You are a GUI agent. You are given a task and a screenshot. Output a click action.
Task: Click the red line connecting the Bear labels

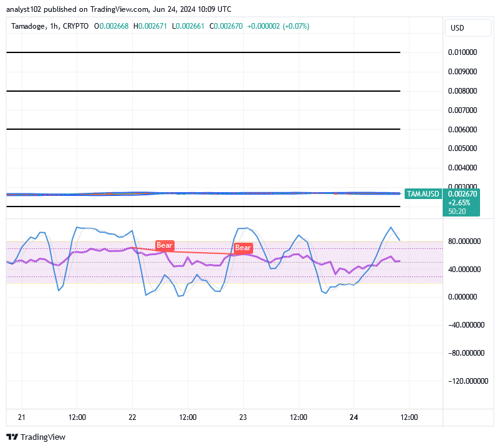(200, 251)
